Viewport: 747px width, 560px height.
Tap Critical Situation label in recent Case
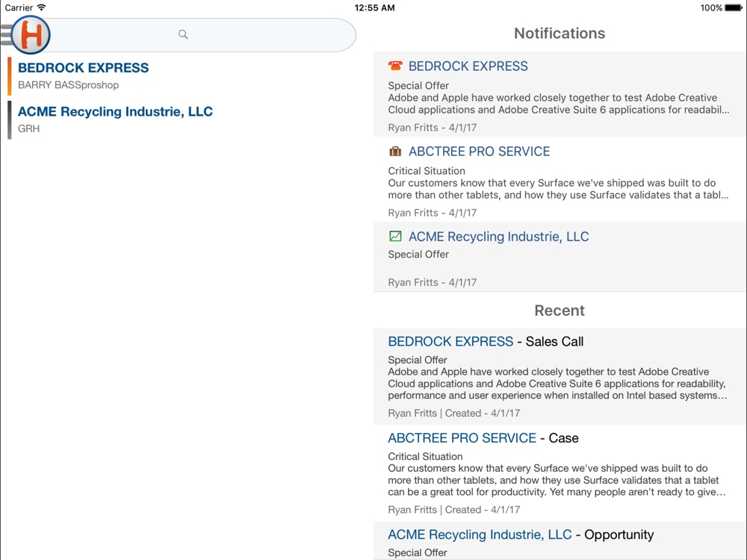coord(425,456)
